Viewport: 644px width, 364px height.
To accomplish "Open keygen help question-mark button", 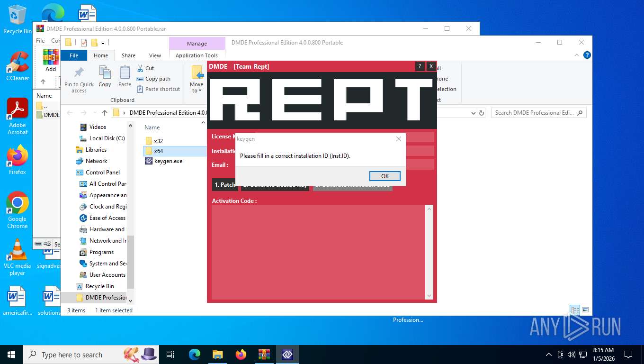I will coord(419,66).
